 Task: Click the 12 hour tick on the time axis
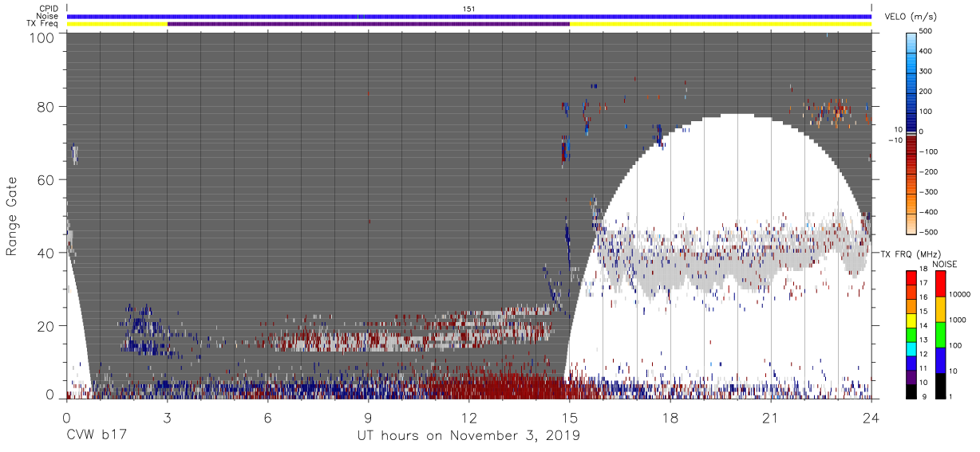tap(469, 417)
